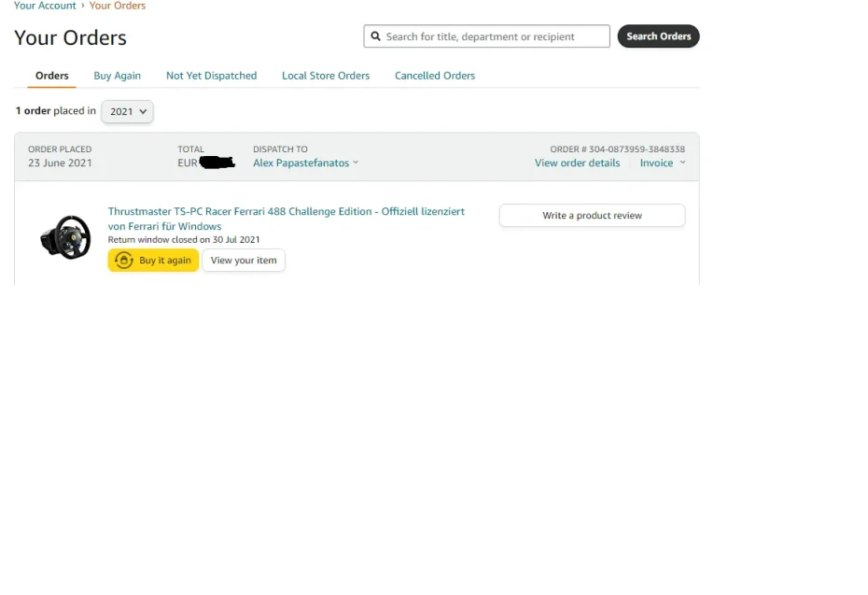
Task: Open the Cancelled Orders tab
Action: (x=434, y=76)
